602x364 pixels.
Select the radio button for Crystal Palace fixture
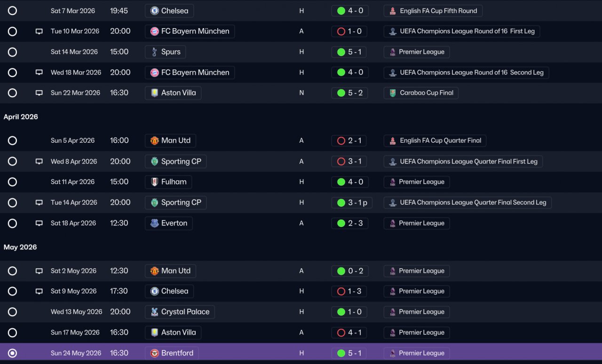(12, 312)
